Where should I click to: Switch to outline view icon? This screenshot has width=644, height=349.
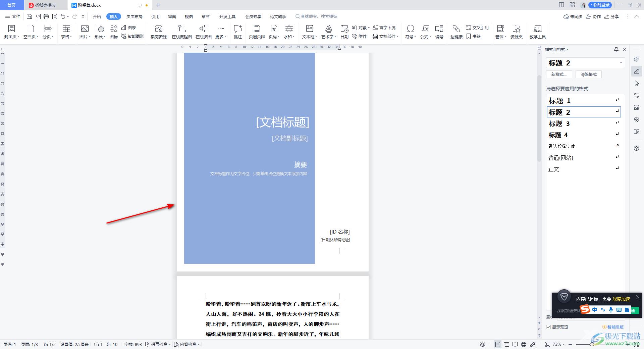(506, 344)
